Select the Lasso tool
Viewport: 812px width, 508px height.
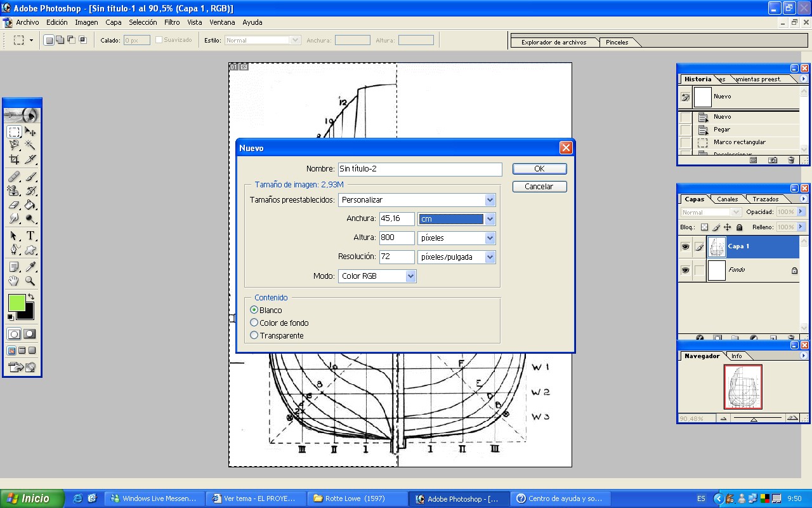click(14, 145)
